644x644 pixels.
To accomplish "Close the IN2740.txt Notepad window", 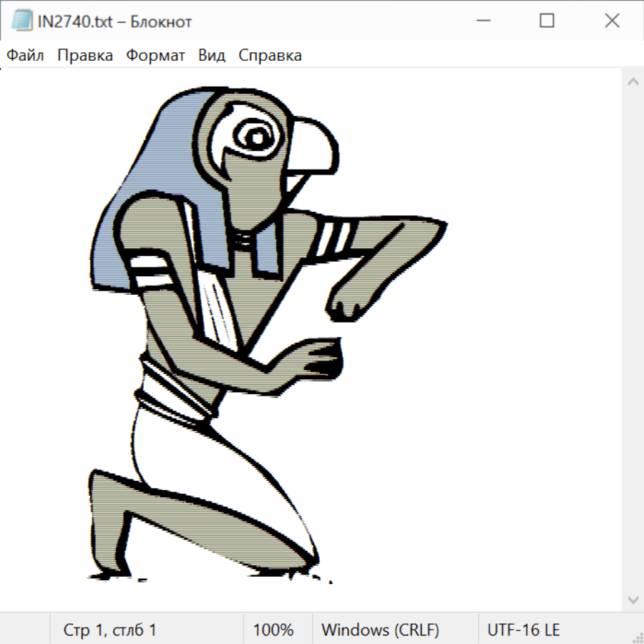I will (612, 21).
